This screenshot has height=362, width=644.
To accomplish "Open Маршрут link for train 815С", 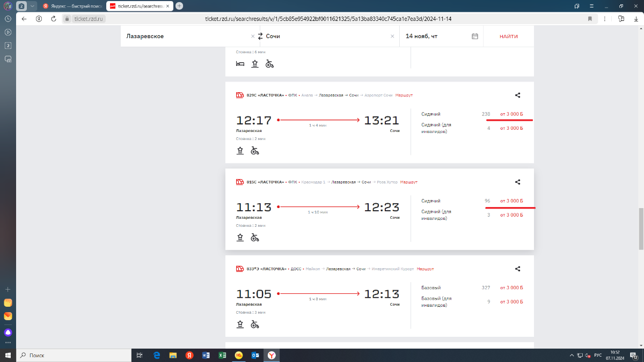I will pyautogui.click(x=408, y=182).
